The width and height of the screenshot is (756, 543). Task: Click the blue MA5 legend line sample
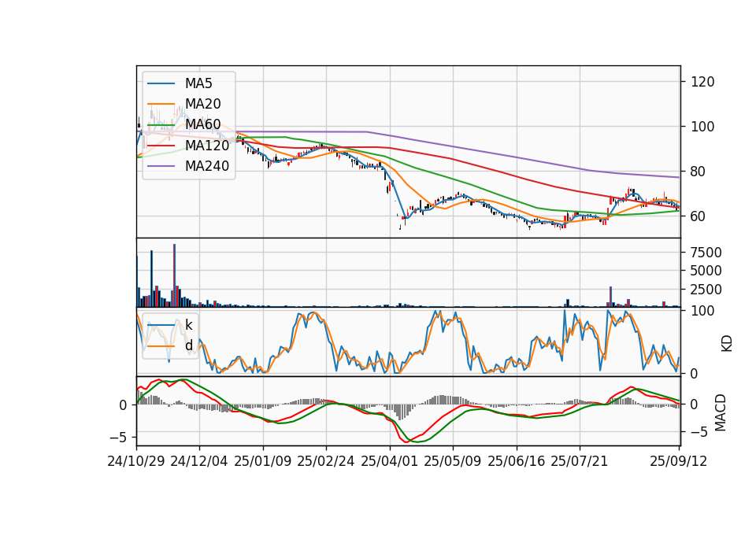point(161,84)
